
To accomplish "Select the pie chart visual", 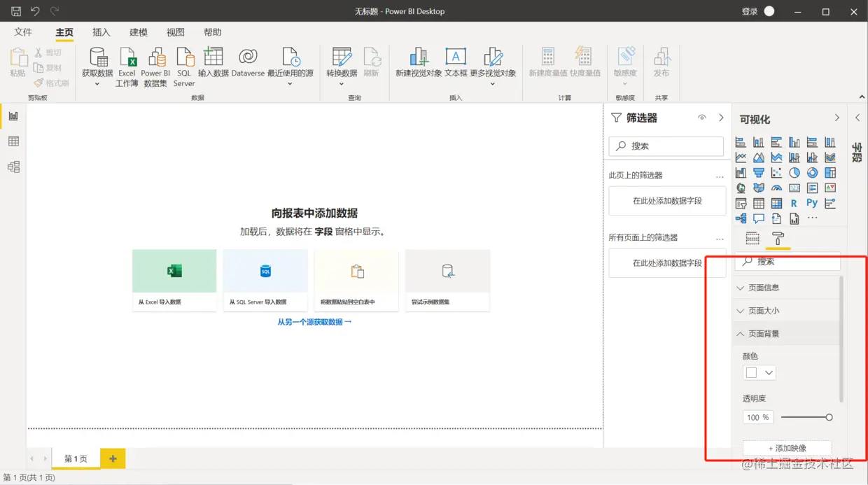I will click(794, 173).
